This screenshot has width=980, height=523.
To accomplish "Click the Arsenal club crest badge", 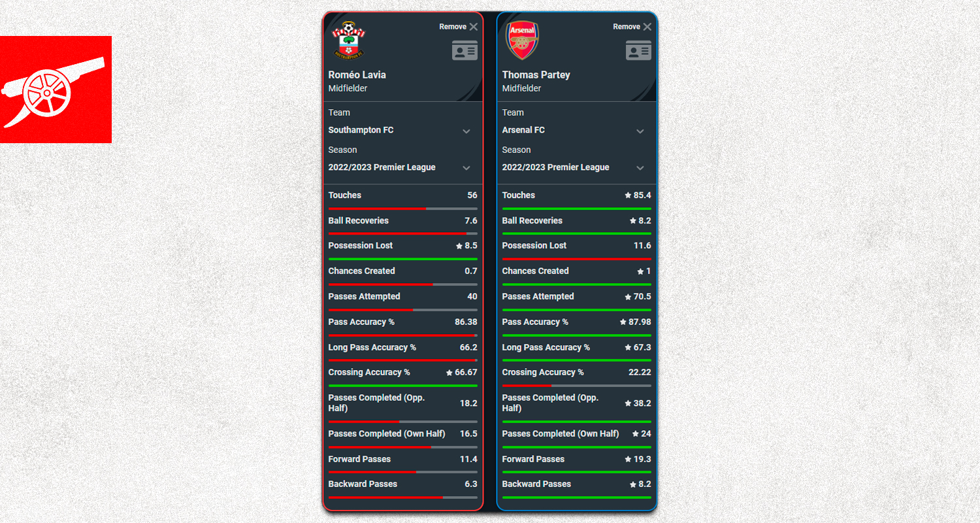I will 522,41.
